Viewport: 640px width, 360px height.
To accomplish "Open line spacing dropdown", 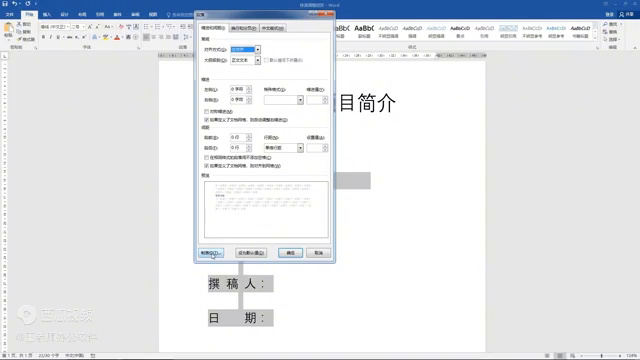I will pos(300,148).
